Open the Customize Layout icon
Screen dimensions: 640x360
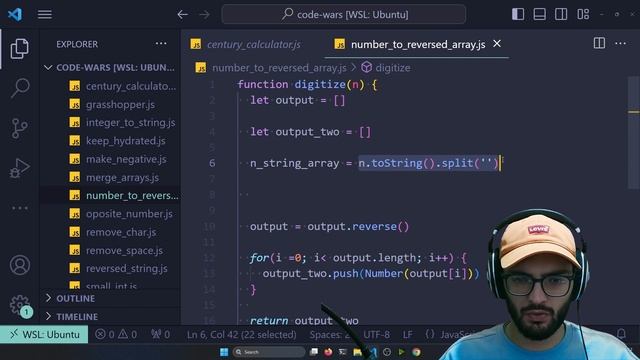tap(583, 14)
